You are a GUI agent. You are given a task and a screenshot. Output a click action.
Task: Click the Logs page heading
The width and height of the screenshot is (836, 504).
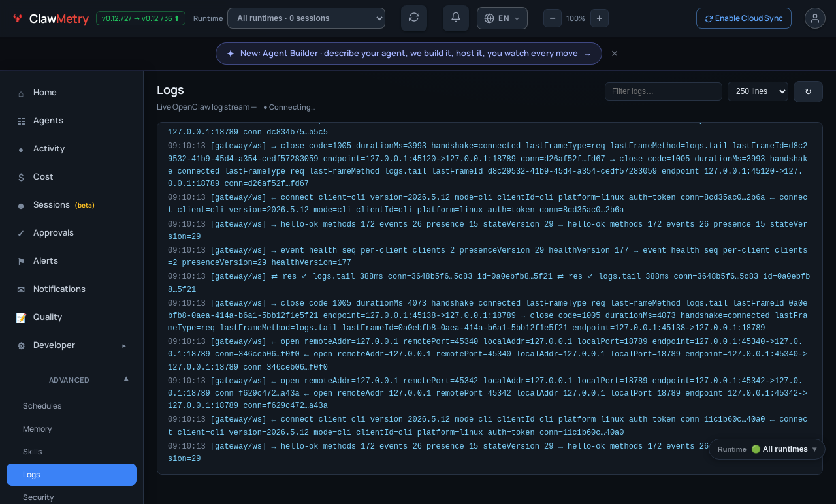(170, 90)
